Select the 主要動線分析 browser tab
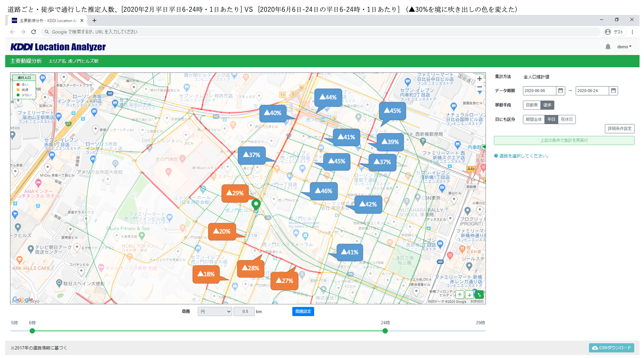 [x=47, y=20]
